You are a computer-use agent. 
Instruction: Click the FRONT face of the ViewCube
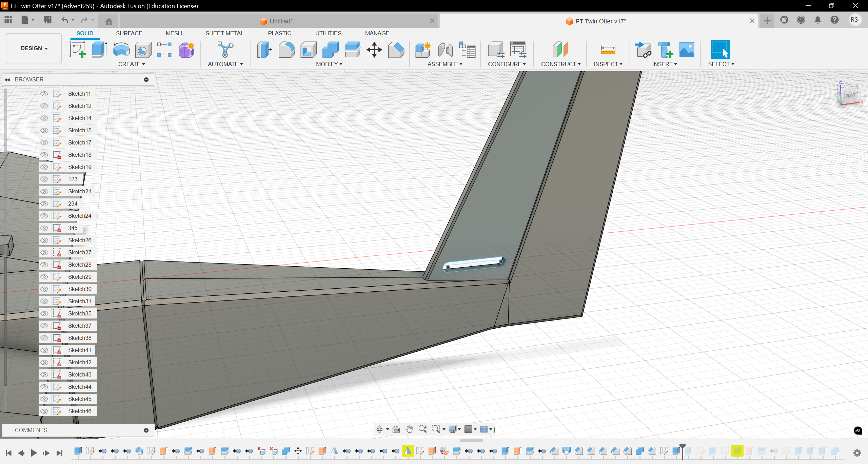click(x=849, y=96)
